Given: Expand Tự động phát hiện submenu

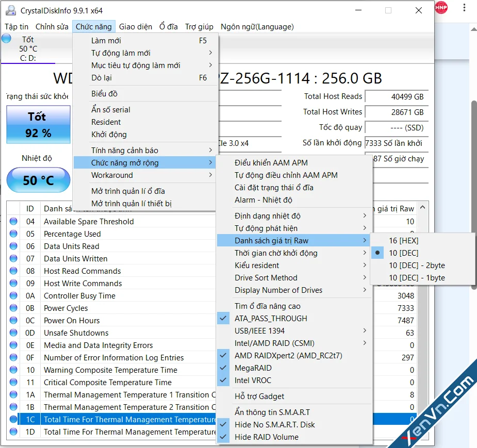Looking at the screenshot, I should (x=294, y=228).
